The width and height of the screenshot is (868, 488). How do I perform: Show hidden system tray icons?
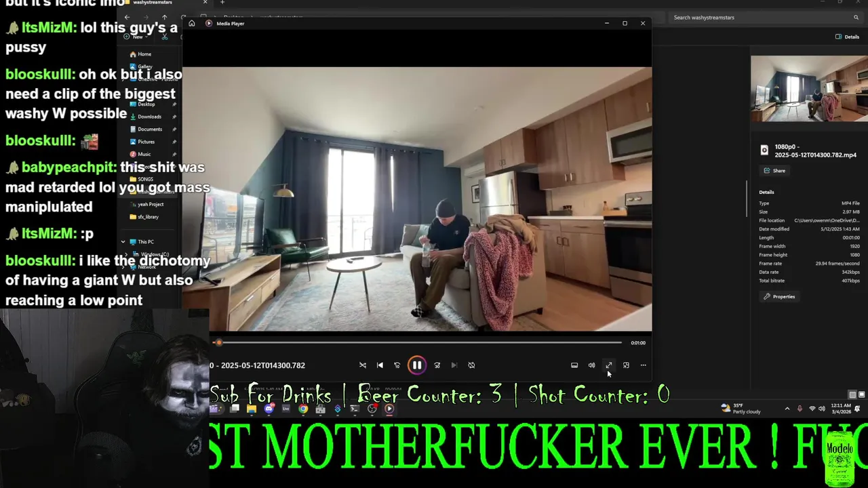pyautogui.click(x=787, y=409)
